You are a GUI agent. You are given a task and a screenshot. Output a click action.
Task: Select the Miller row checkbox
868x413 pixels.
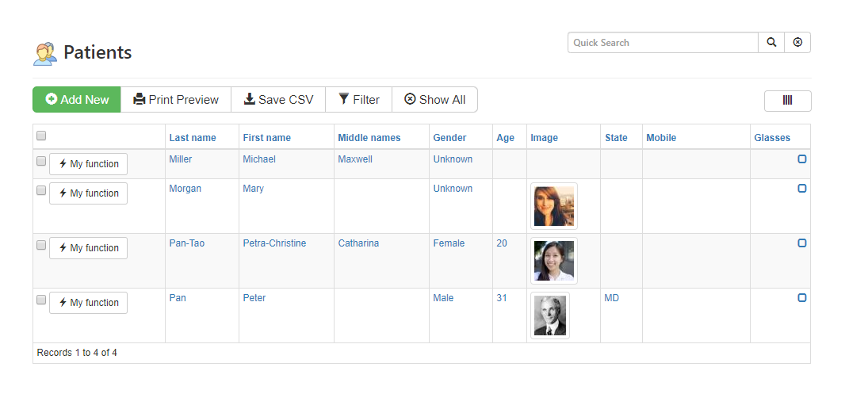pos(41,161)
